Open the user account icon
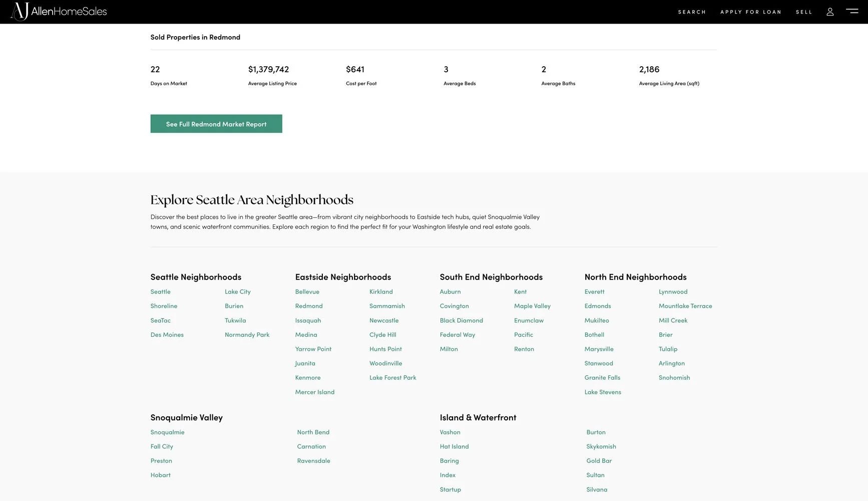The height and width of the screenshot is (501, 868). pos(830,12)
